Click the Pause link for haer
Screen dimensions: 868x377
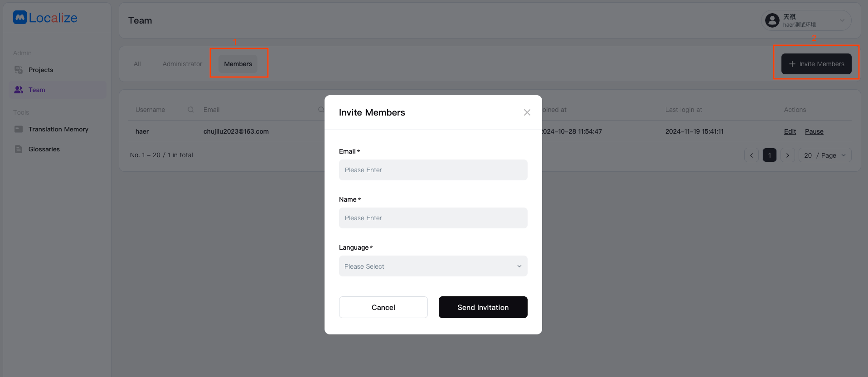(814, 131)
